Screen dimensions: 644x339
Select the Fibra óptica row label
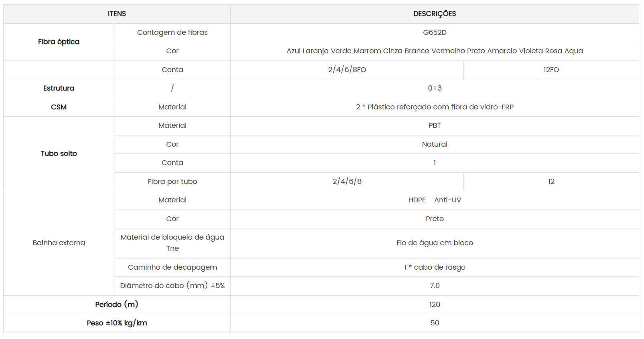(59, 42)
